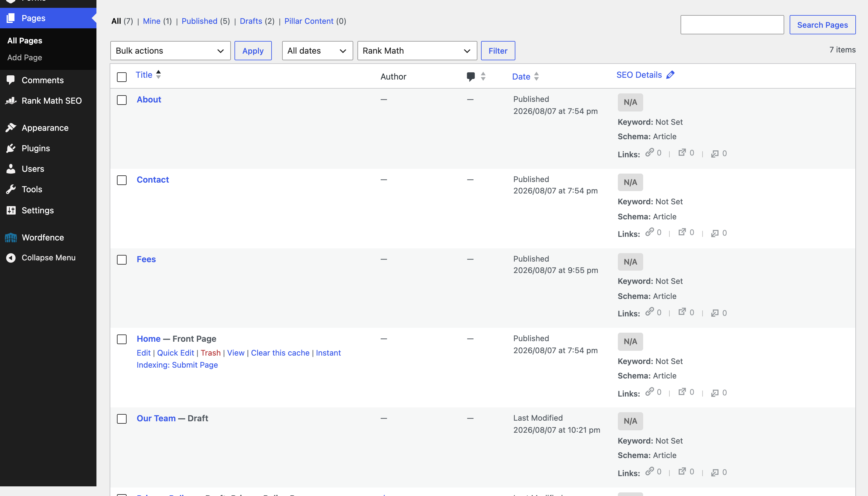Click the Apply button
Viewport: 868px width, 496px height.
coord(253,51)
